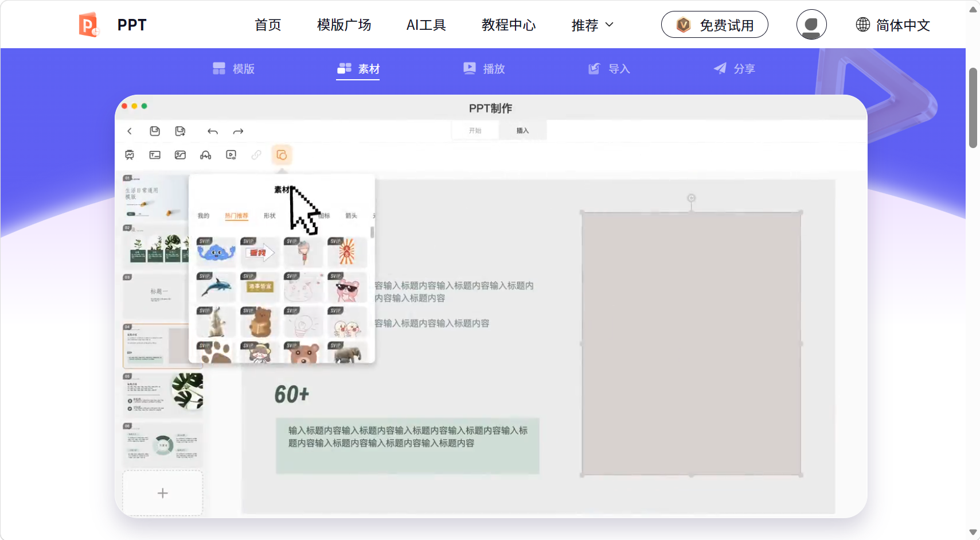Switch to the 素材 feature tab
Viewport: 980px width, 540px height.
[x=358, y=69]
